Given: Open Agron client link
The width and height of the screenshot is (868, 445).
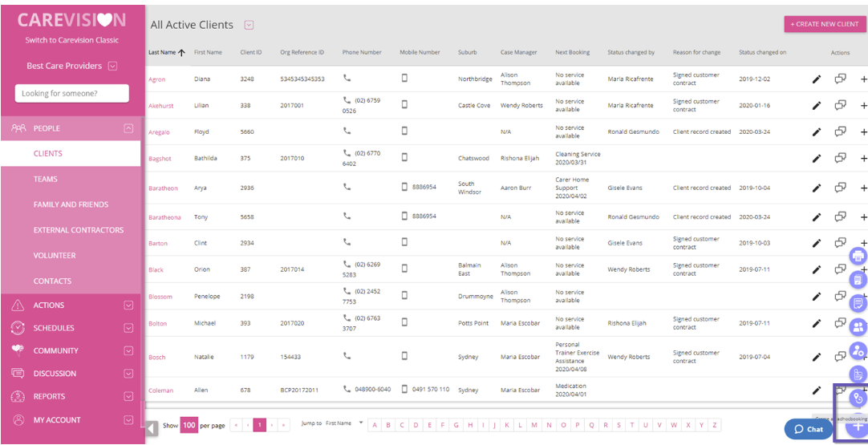Looking at the screenshot, I should 156,79.
